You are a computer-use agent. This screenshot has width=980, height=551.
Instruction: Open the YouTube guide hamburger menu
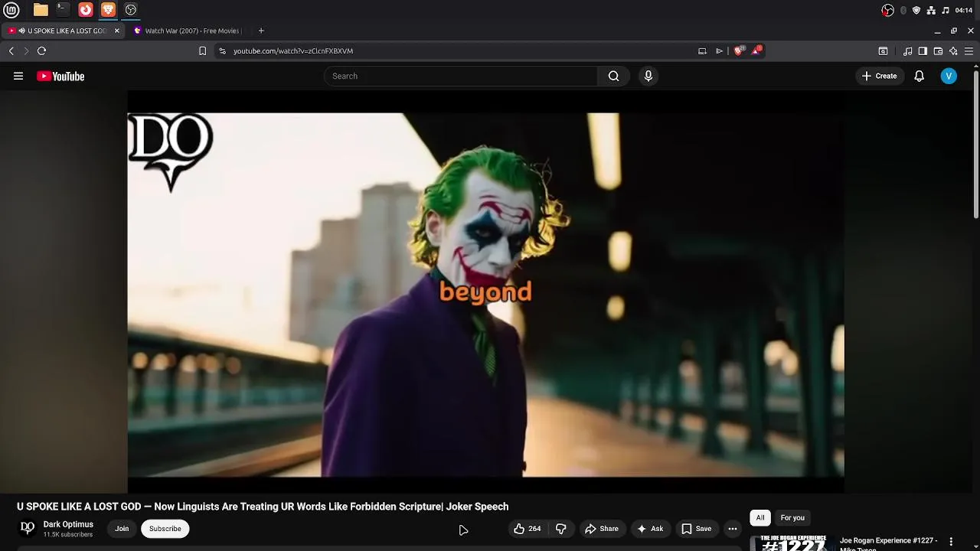click(x=18, y=76)
